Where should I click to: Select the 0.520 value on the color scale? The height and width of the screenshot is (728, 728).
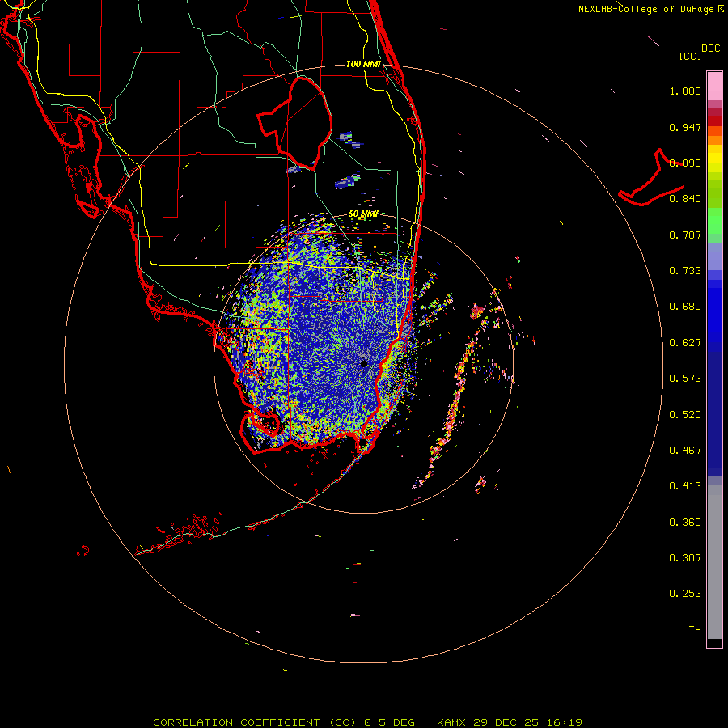click(x=685, y=415)
